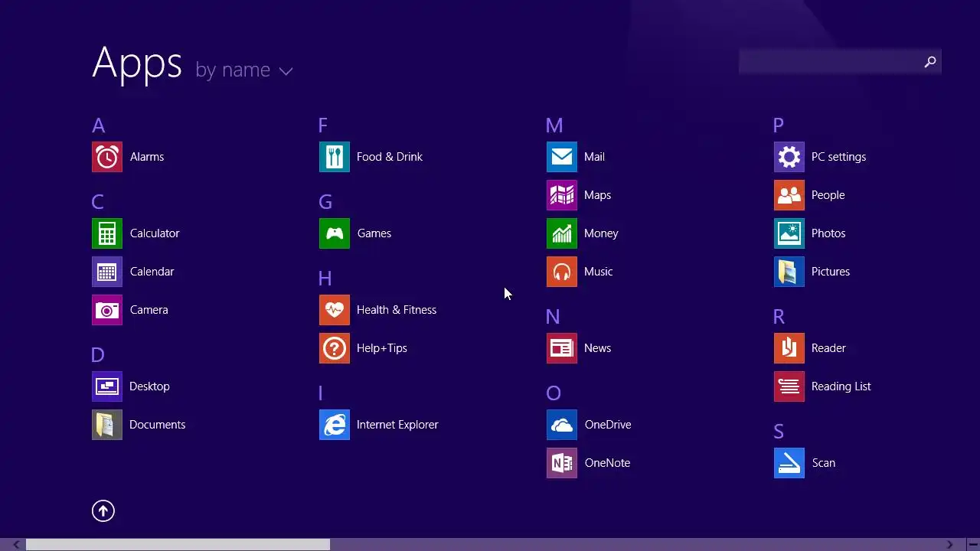Screen dimensions: 980x551
Task: Select the letter R group header
Action: pyautogui.click(x=779, y=317)
